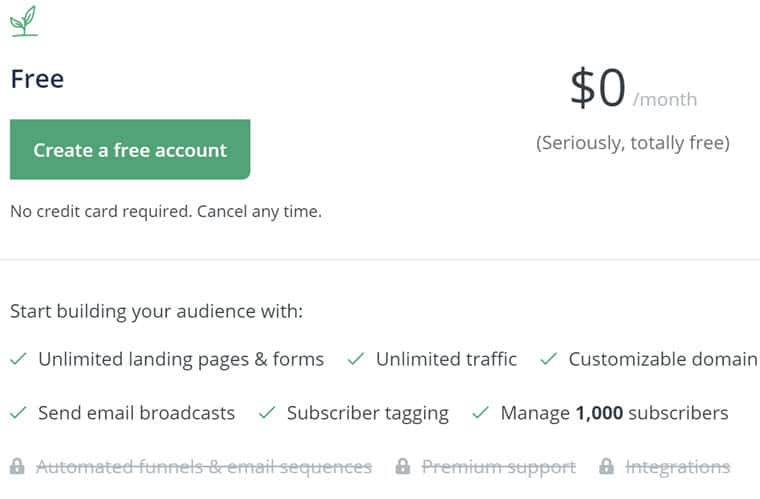Click the lock icon next to Premium support
This screenshot has width=760, height=499.
[403, 467]
